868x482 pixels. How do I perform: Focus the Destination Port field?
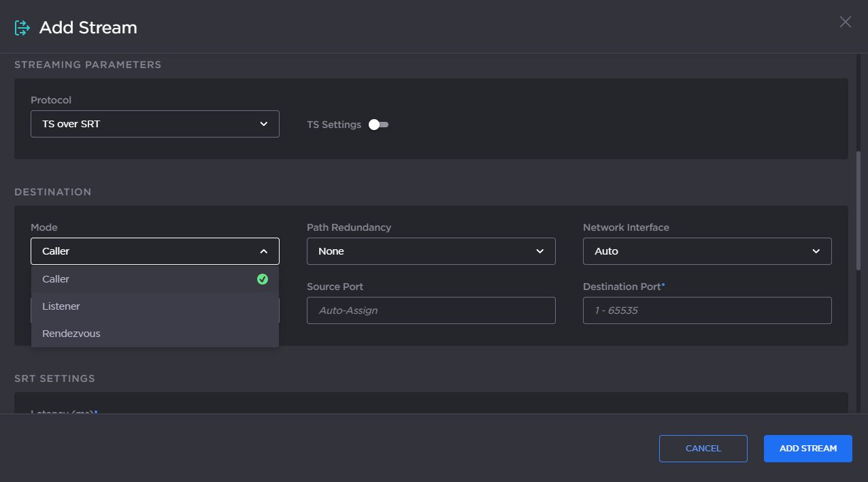point(707,310)
